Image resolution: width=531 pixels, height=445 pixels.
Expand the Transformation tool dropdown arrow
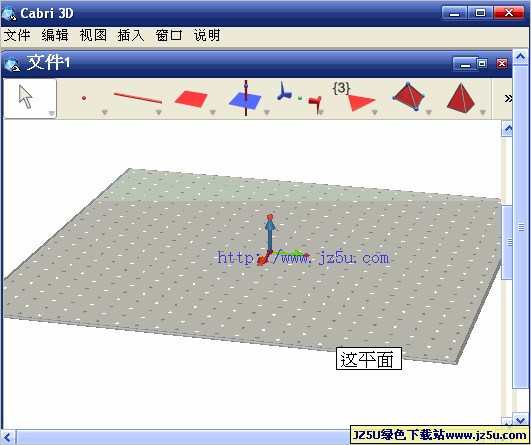click(x=321, y=112)
